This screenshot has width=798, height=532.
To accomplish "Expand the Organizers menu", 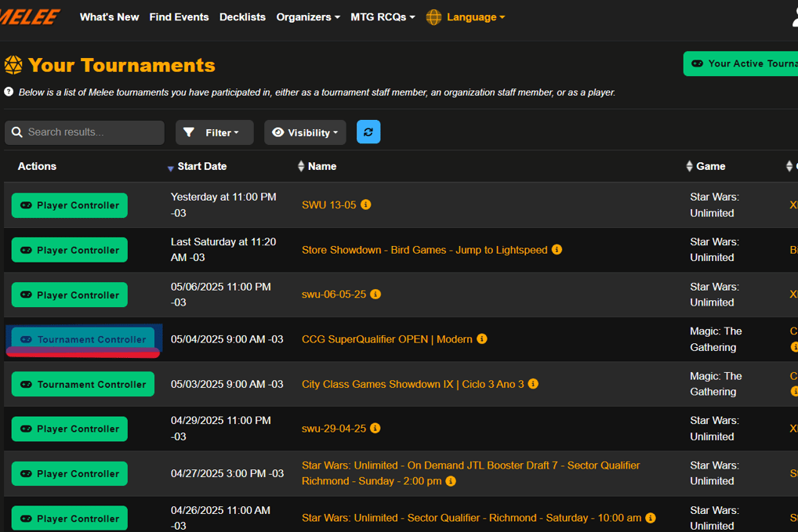I will click(308, 17).
